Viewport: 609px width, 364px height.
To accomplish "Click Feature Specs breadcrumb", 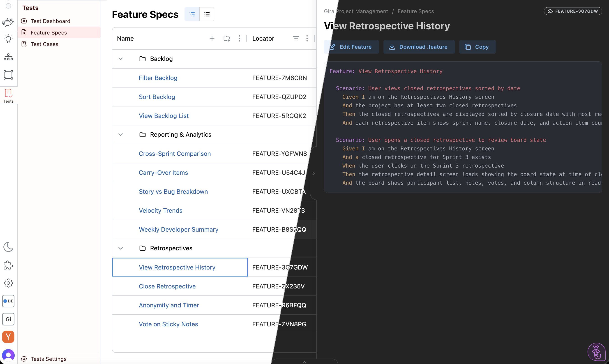I will tap(415, 11).
